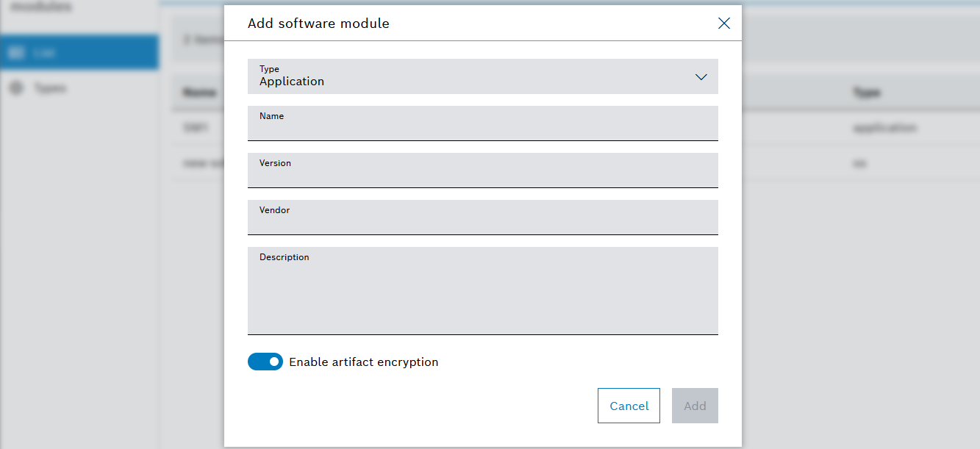The image size is (980, 449).
Task: Click the Add button
Action: (694, 406)
